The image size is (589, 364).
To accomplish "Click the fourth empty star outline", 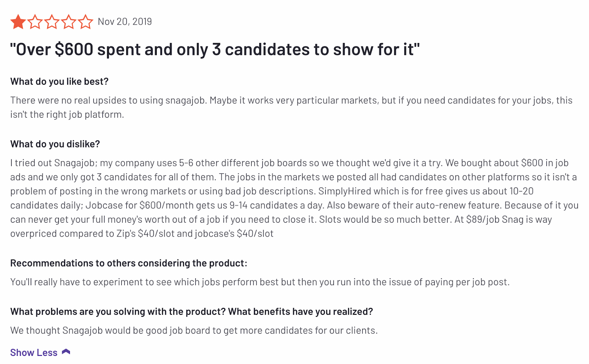I will 69,22.
